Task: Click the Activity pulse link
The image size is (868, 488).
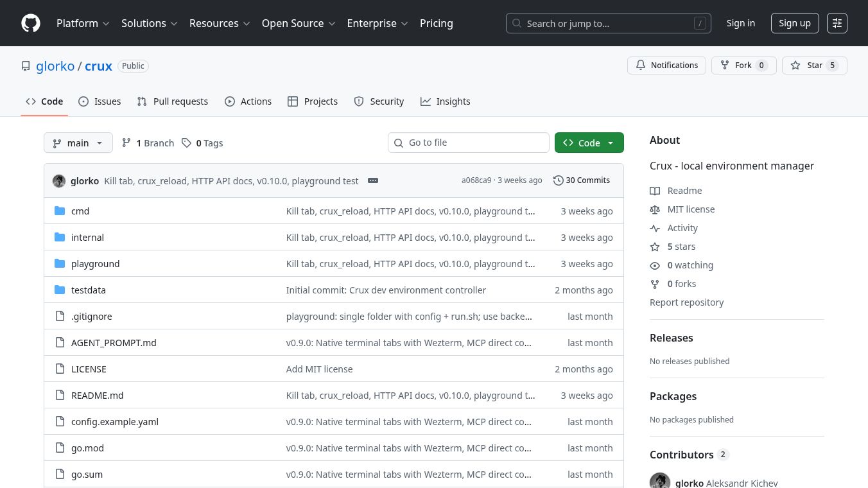Action: click(682, 228)
